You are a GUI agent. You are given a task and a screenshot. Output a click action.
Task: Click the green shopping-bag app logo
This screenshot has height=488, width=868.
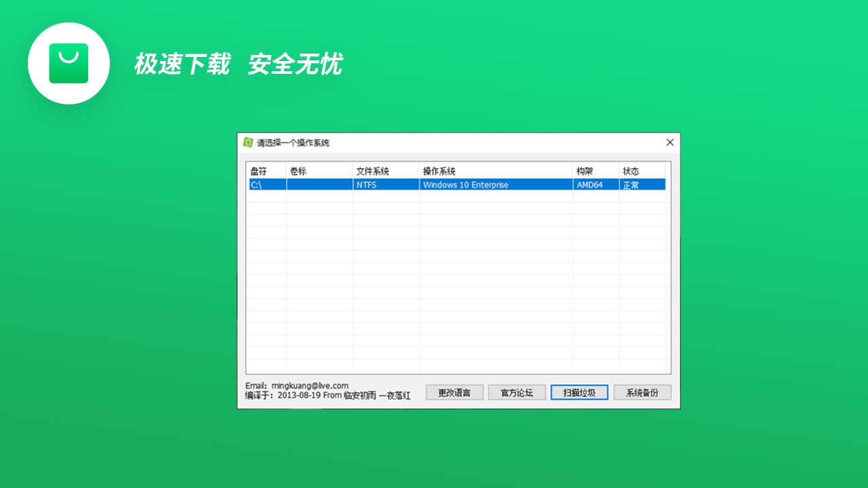[68, 63]
